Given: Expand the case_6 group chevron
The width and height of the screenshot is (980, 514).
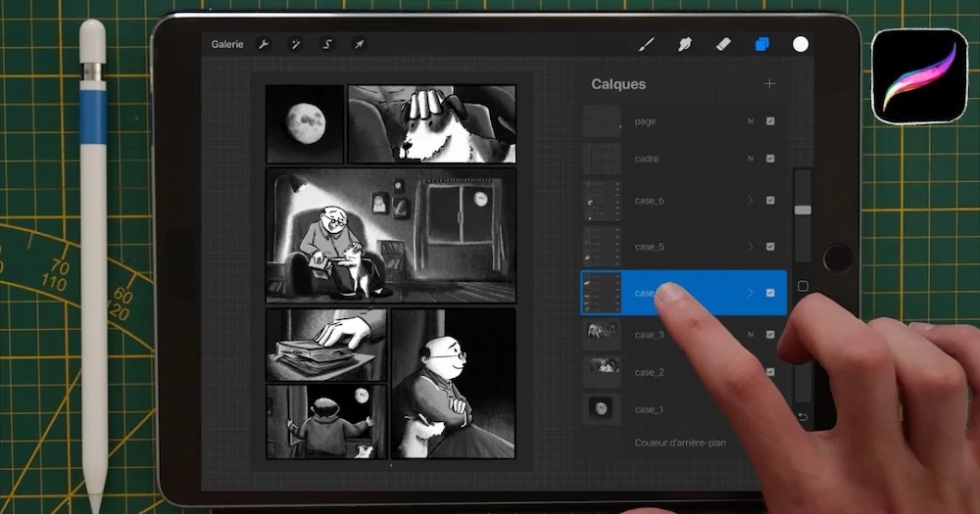Looking at the screenshot, I should coord(751,201).
